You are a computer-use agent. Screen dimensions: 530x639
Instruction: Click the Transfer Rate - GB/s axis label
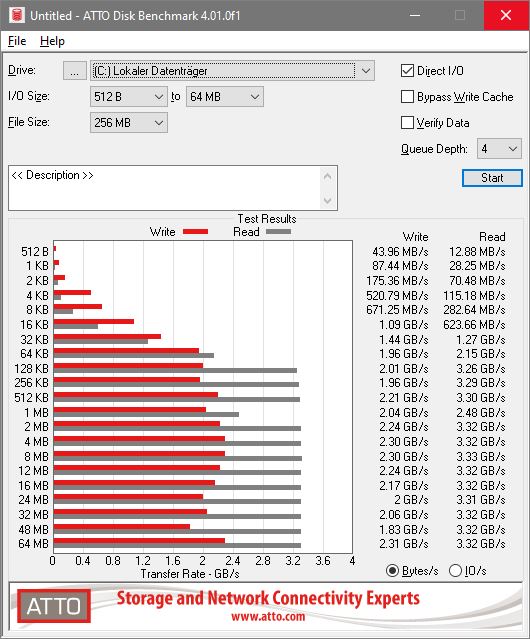(x=190, y=574)
